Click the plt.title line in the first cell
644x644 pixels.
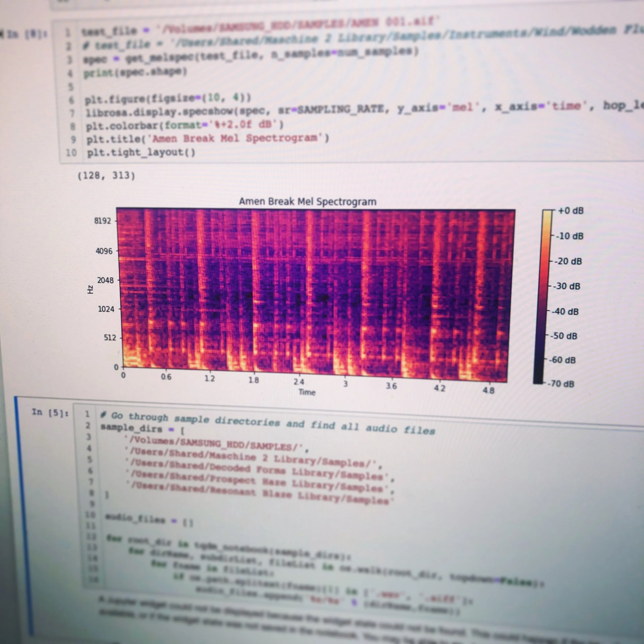[x=208, y=138]
